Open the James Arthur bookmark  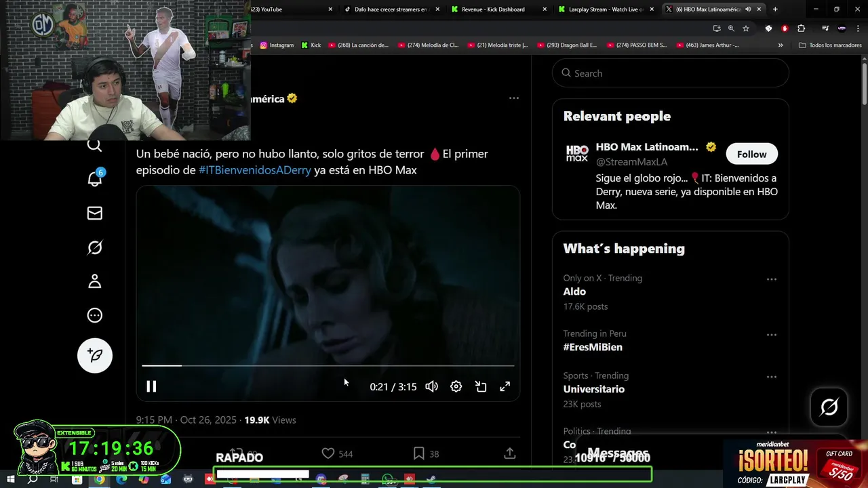click(707, 45)
